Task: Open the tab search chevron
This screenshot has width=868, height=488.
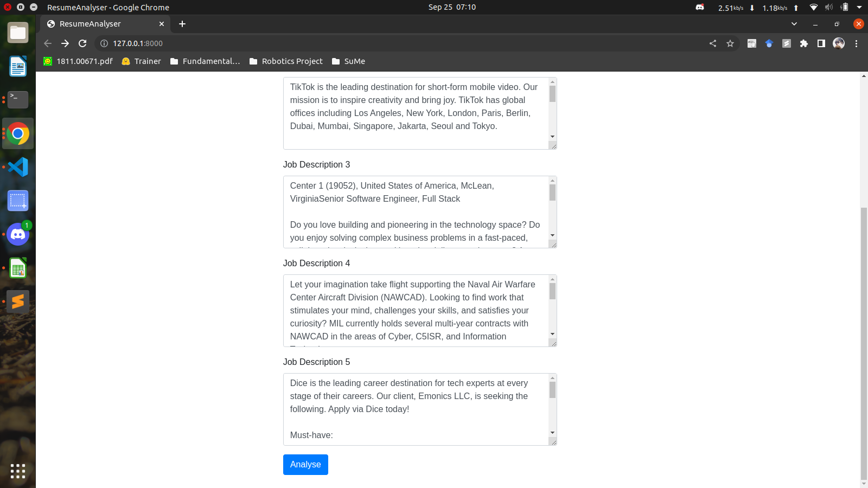Action: click(794, 24)
